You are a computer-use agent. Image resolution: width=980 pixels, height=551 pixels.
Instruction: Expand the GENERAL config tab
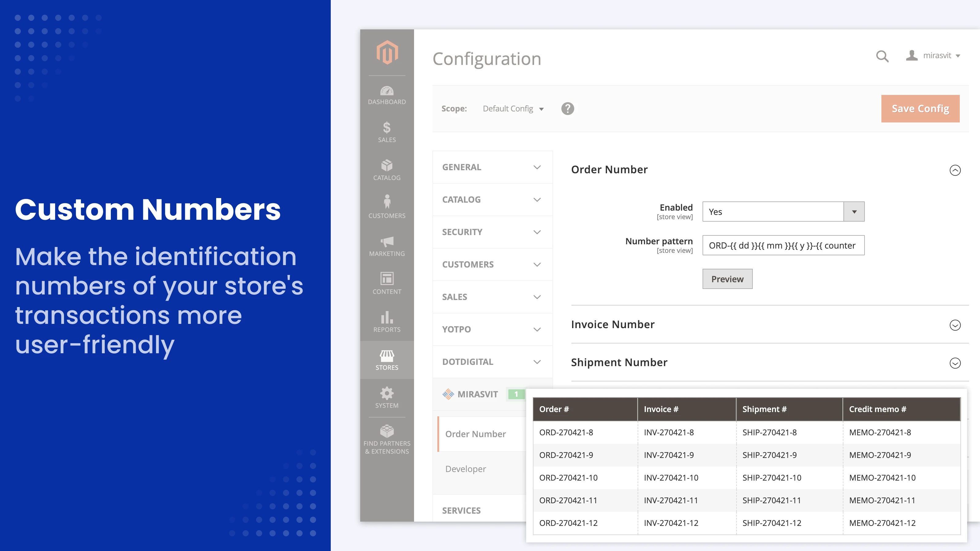[x=492, y=167]
